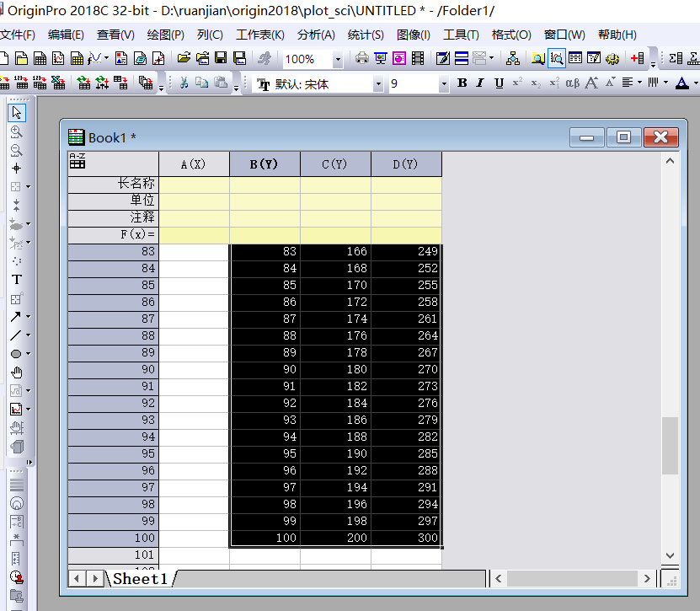Open the 统计(S) menu
Viewport: 700px width, 611px height.
tap(366, 35)
